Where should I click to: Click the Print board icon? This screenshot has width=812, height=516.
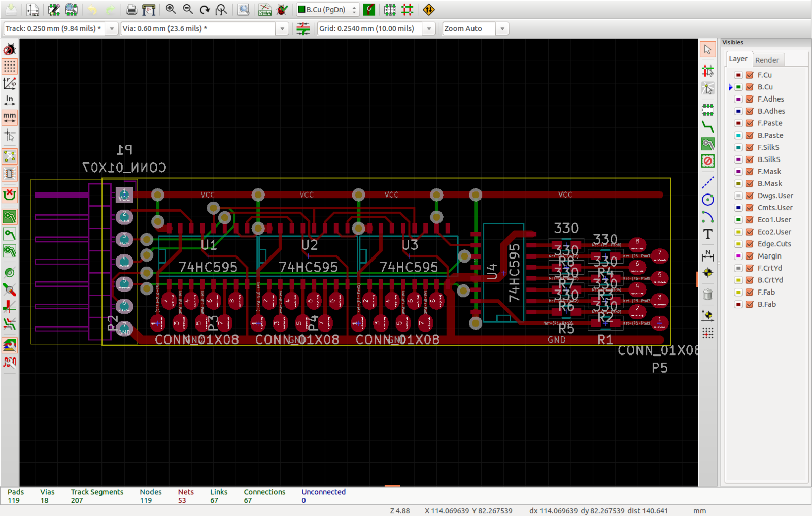click(131, 10)
